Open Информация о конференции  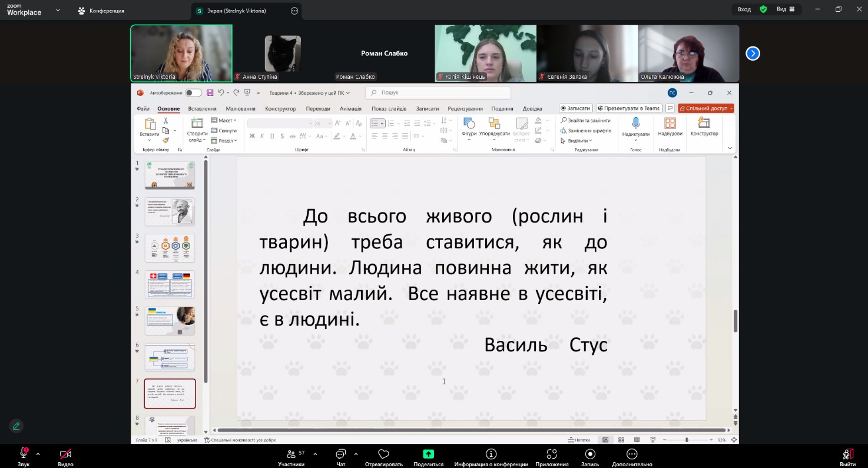[491, 454]
